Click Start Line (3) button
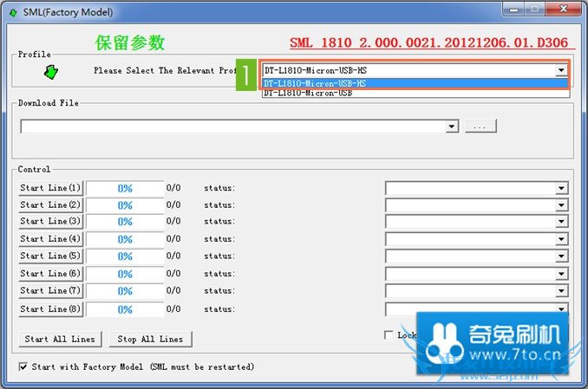The image size is (588, 389). [50, 222]
